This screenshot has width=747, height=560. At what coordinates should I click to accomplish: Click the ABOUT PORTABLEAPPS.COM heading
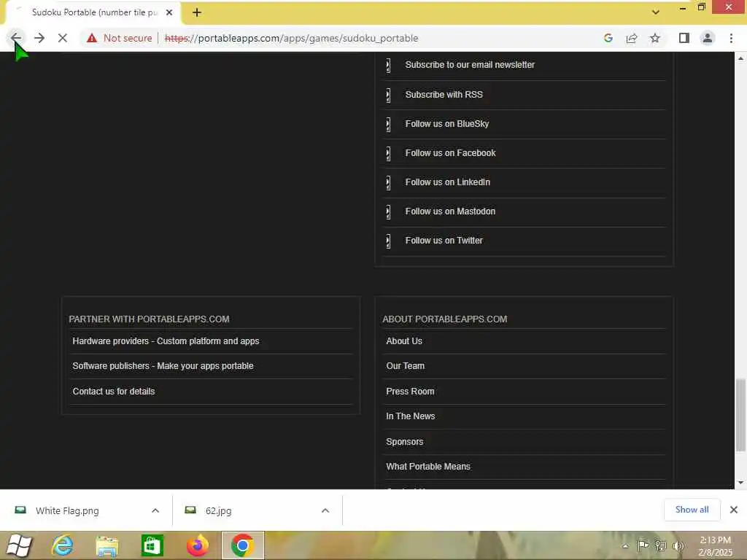pyautogui.click(x=444, y=319)
